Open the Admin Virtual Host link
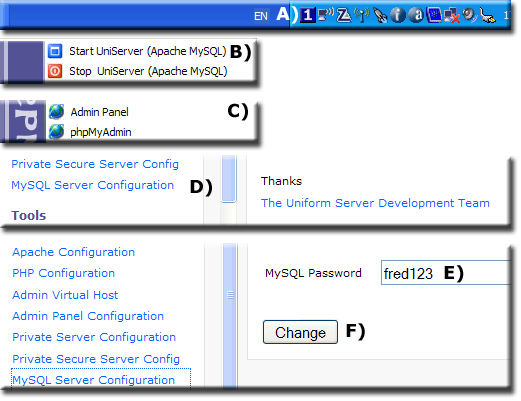This screenshot has width=521, height=401. 65,295
